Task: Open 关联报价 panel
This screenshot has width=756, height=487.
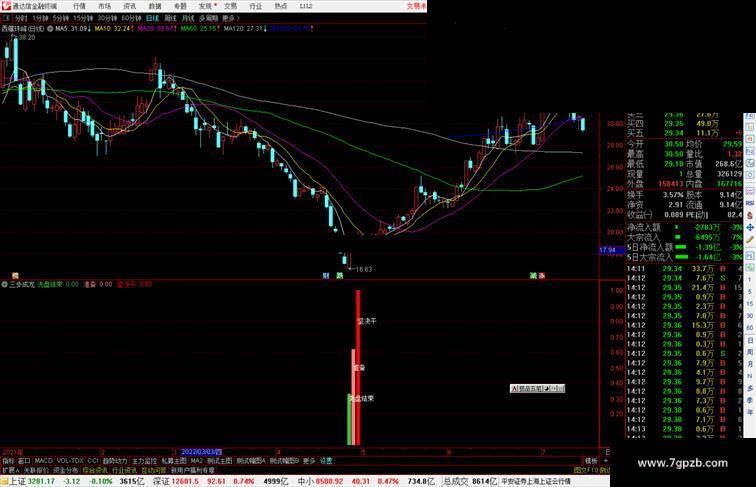Action: point(36,470)
